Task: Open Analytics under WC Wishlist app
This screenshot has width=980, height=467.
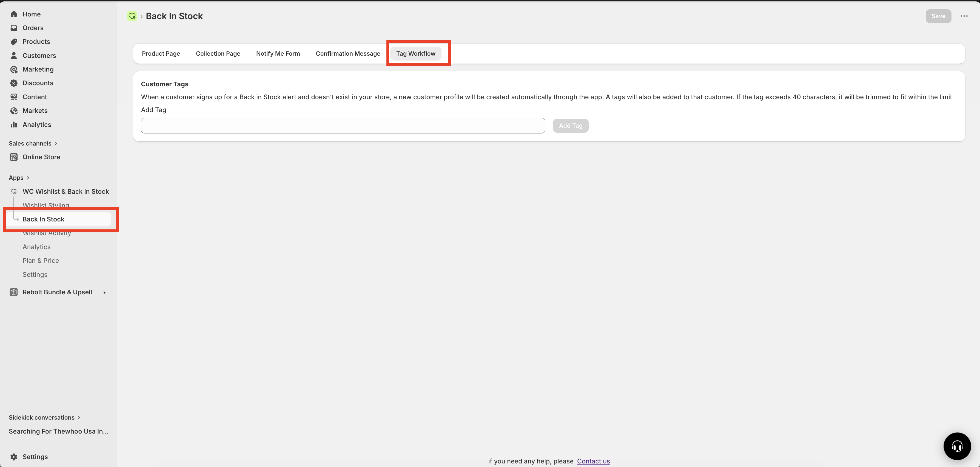Action: click(x=36, y=247)
